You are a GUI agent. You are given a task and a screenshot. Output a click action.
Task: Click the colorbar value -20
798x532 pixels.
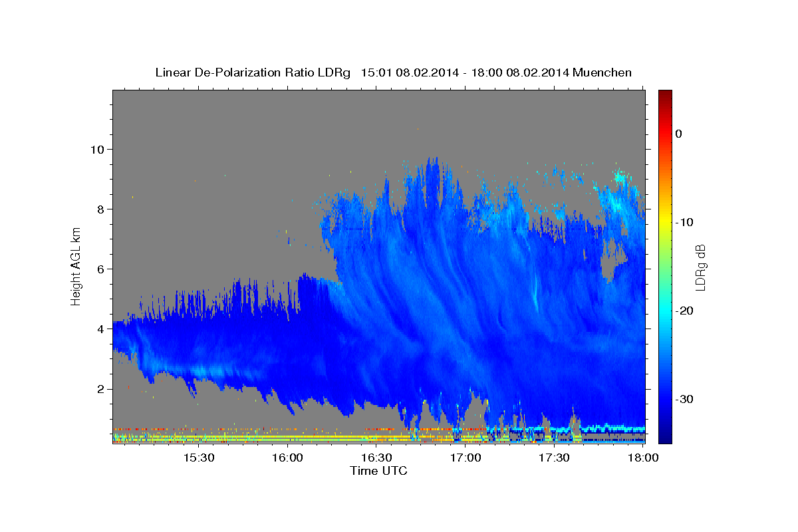point(684,311)
